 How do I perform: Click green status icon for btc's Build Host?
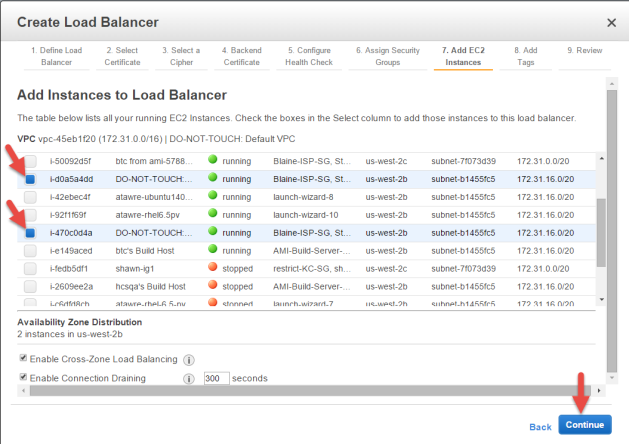[x=213, y=249]
